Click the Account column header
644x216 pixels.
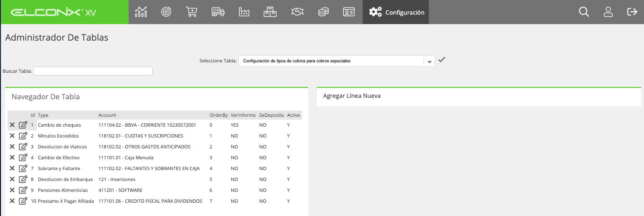(107, 115)
